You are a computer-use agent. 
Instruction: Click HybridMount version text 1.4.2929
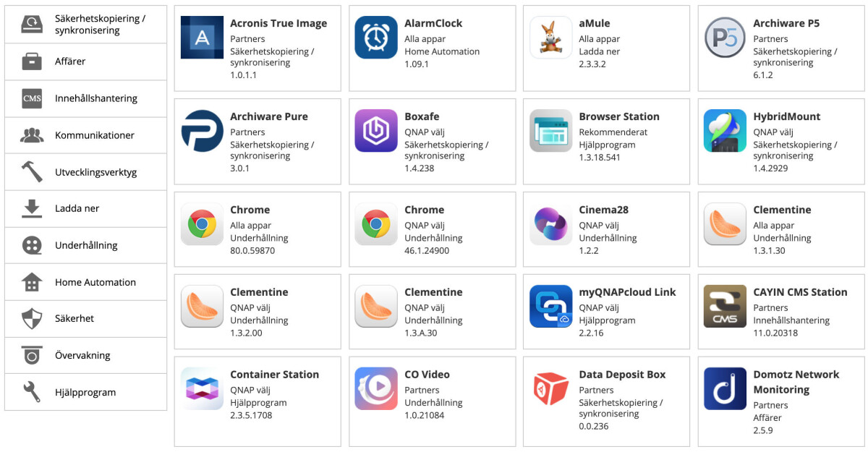pos(770,169)
